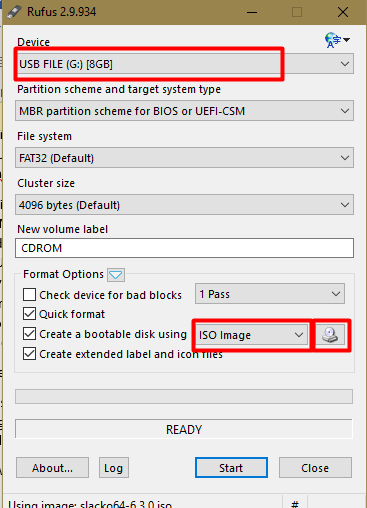Expand the Partition scheme MBR dropdown
This screenshot has height=508, width=367.
(184, 111)
